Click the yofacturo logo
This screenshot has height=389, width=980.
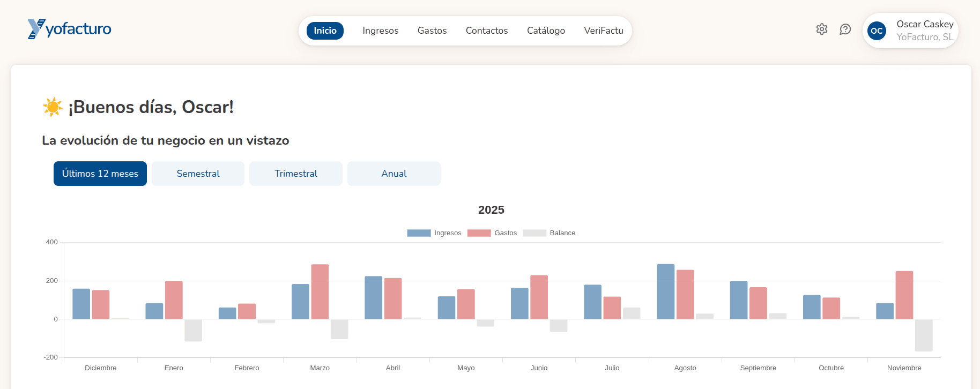[70, 29]
